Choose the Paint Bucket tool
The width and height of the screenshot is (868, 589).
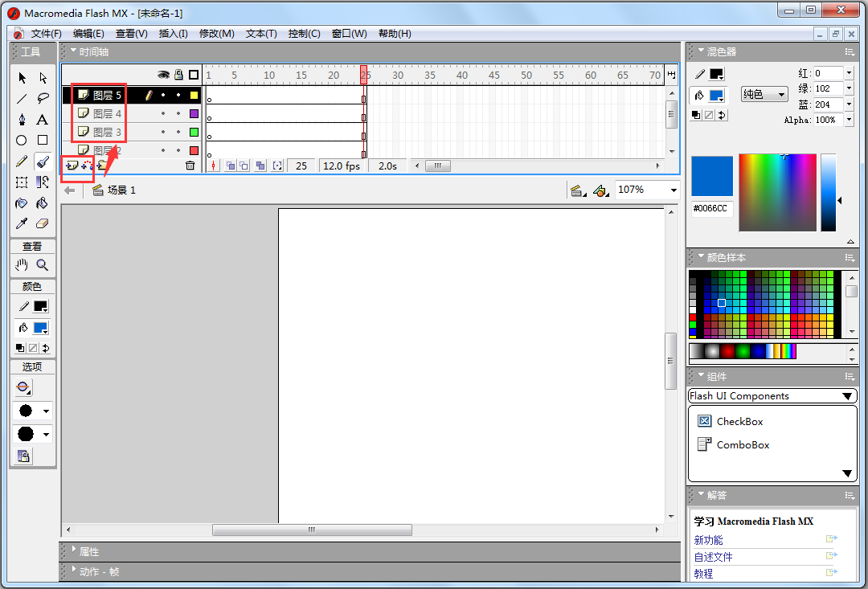pos(43,203)
